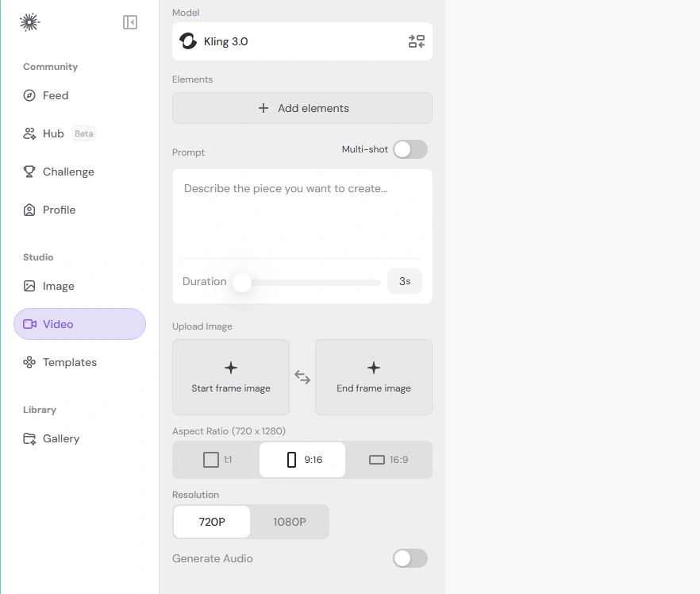Turn on Generate Audio

click(410, 558)
